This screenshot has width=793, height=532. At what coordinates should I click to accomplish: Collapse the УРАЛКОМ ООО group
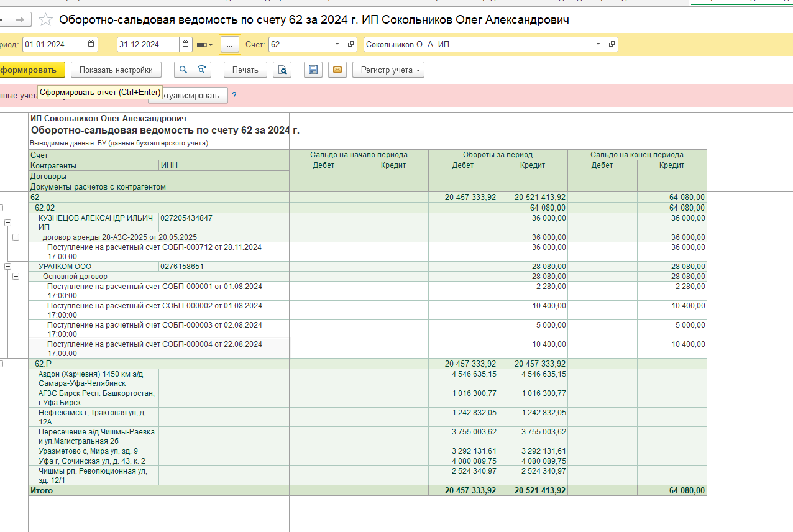click(8, 267)
